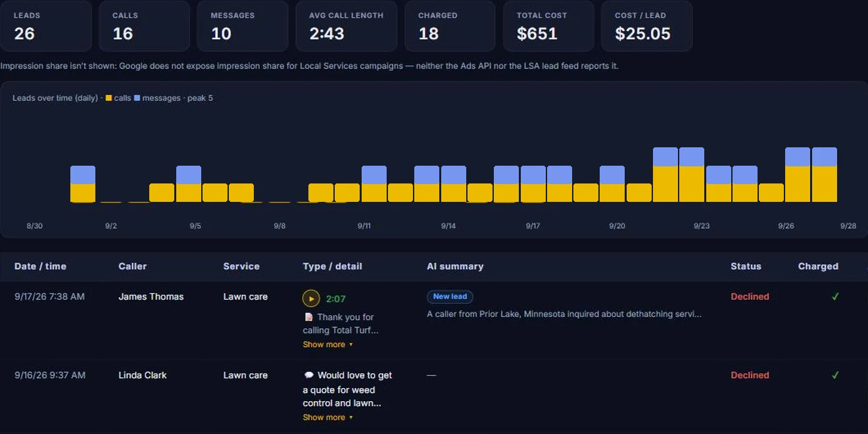Open the Calls 16 stat card
The image size is (868, 434).
pos(144,26)
